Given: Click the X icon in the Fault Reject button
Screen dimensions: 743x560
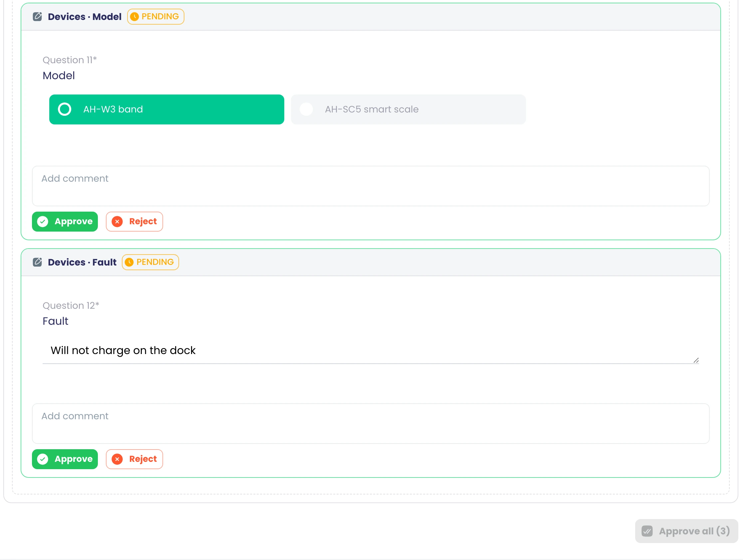Looking at the screenshot, I should (117, 459).
